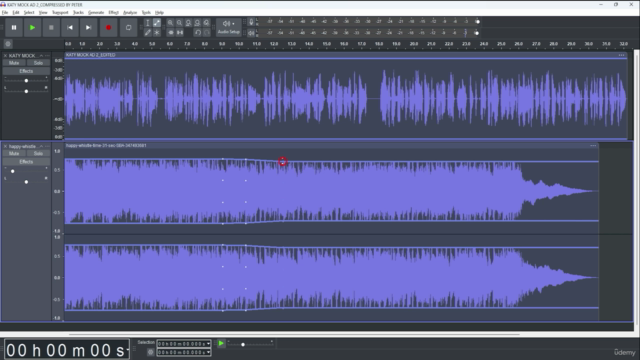The image size is (640, 360).
Task: Open the Effect menu
Action: point(113,13)
